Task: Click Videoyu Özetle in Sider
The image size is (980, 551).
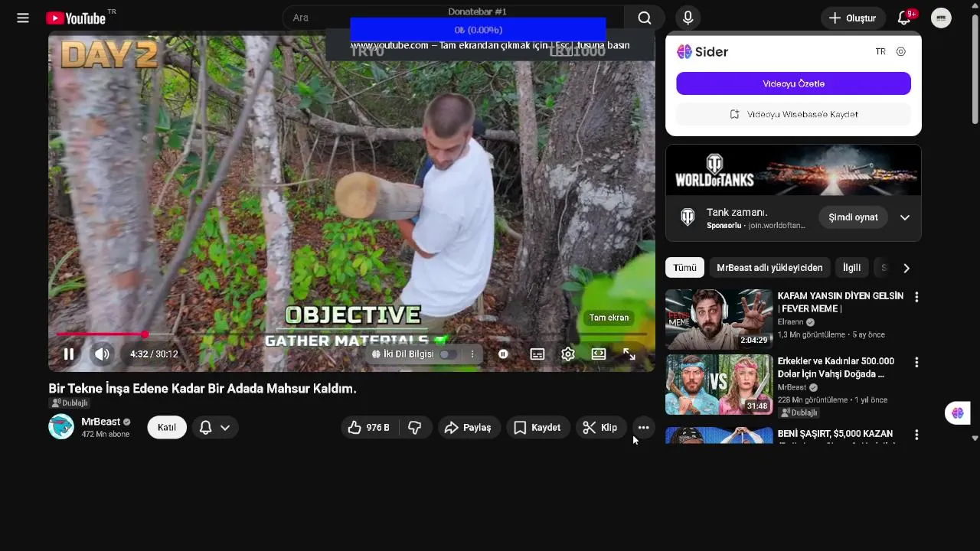Action: [x=793, y=83]
